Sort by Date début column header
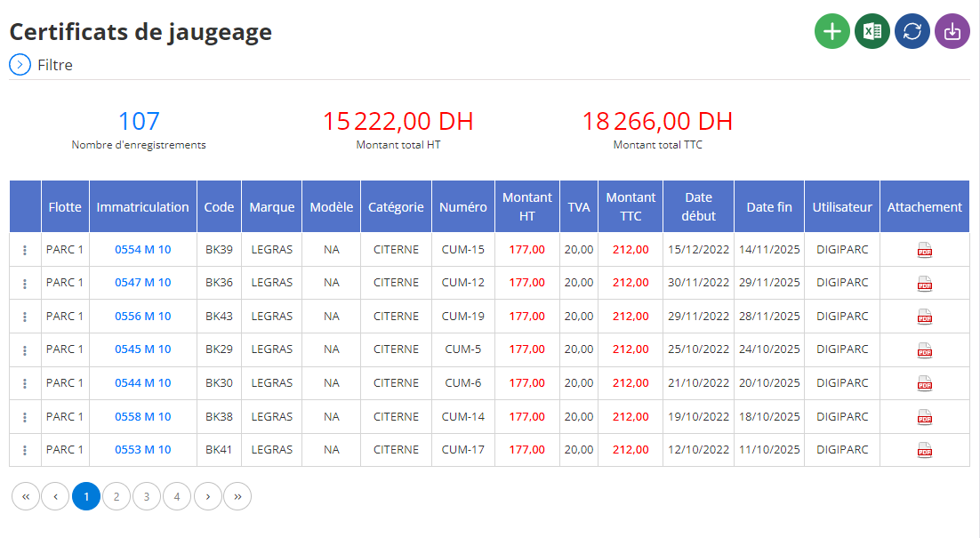 tap(698, 207)
